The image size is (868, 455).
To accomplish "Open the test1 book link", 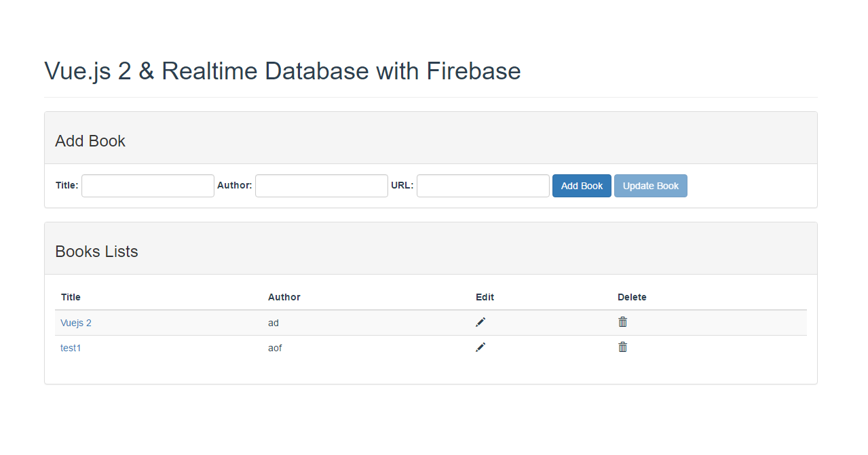I will pyautogui.click(x=71, y=348).
